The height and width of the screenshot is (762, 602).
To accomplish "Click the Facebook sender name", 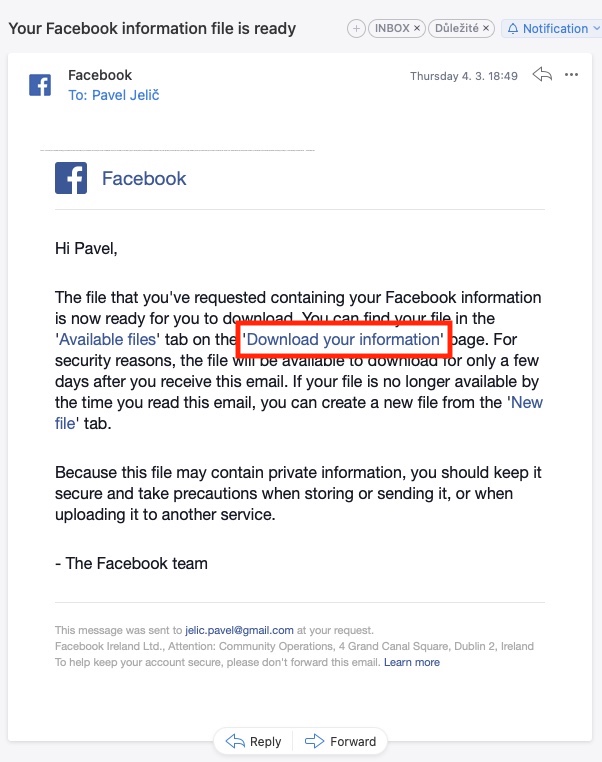I will pos(100,75).
